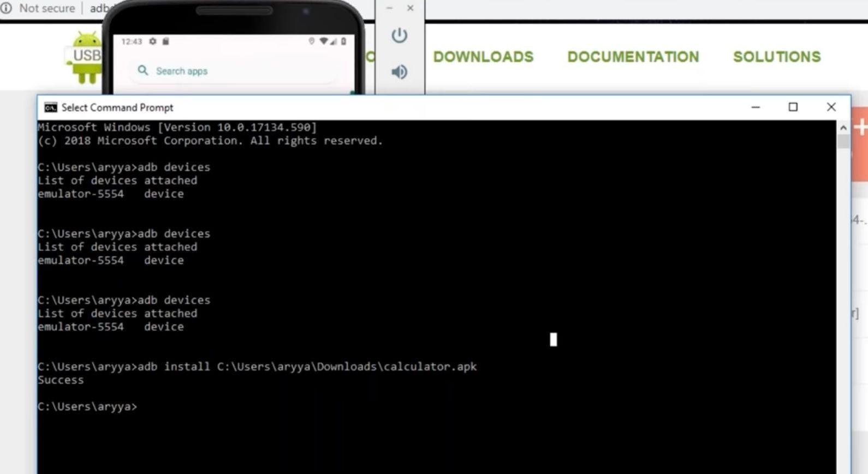Click the emulator volume speaker icon
Viewport: 868px width, 474px height.
coord(399,71)
